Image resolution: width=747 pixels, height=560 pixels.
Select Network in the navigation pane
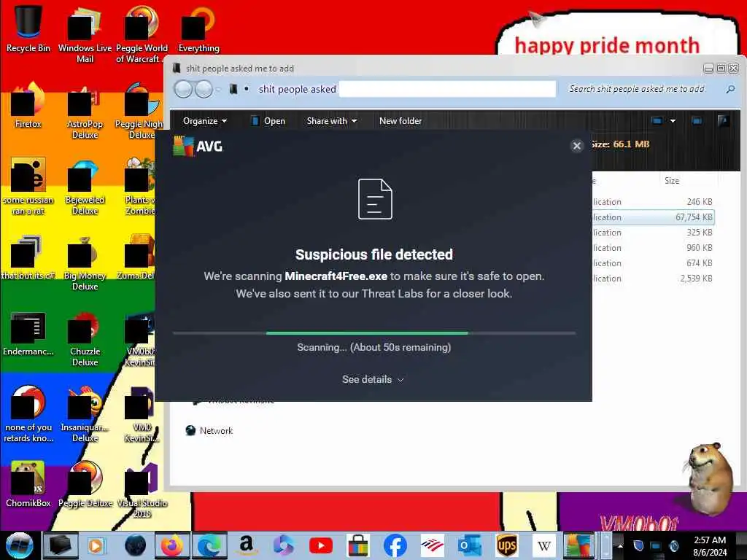[x=209, y=430]
